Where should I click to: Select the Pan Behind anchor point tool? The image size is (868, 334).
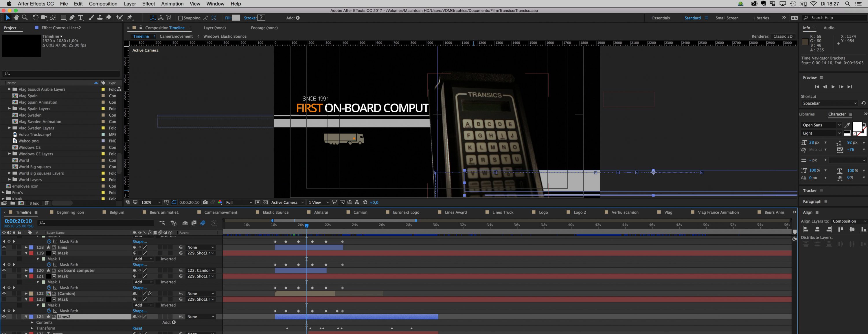tap(53, 18)
